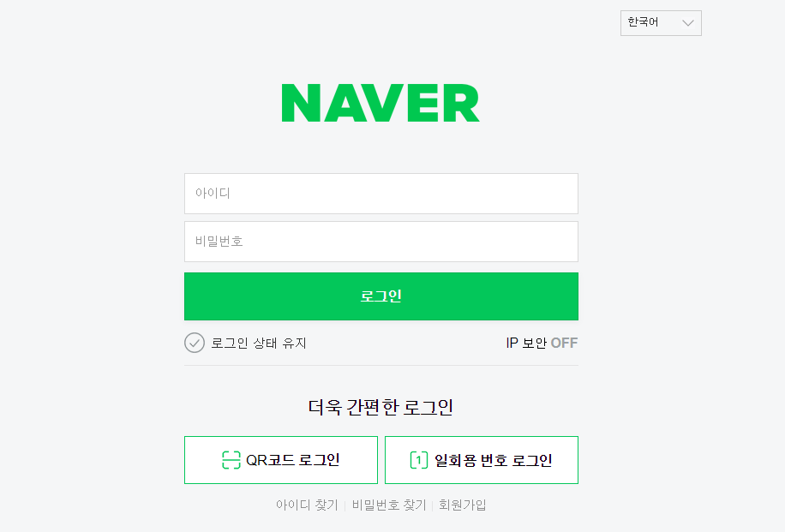Click the bracketed number one icon
The height and width of the screenshot is (532, 785).
point(418,460)
